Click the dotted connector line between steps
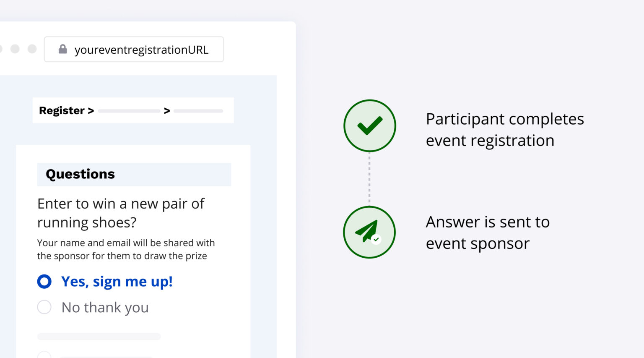Viewport: 644px width, 358px height. coord(369,178)
